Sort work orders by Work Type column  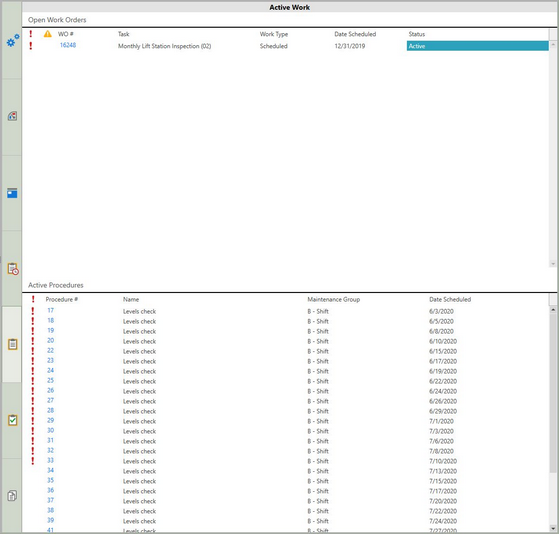[x=274, y=34]
